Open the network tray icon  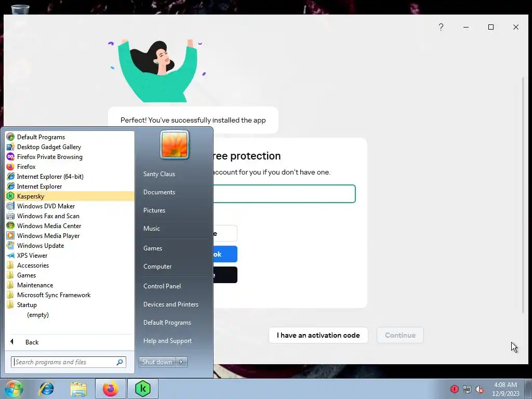click(467, 389)
